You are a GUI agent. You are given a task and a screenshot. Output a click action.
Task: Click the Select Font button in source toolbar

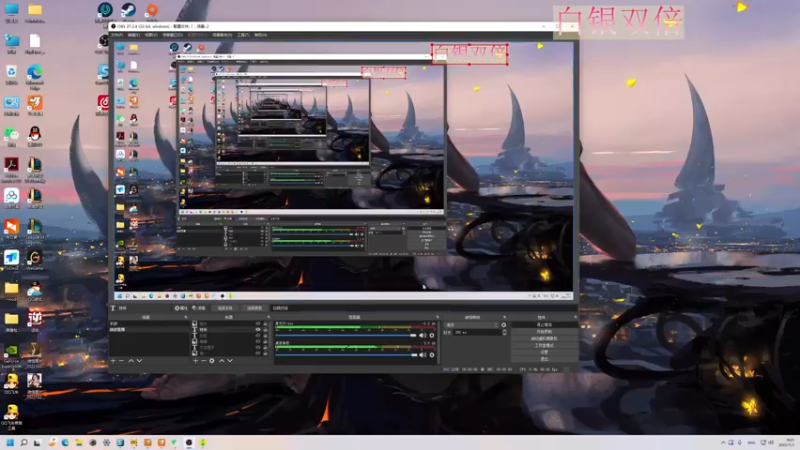(x=225, y=308)
